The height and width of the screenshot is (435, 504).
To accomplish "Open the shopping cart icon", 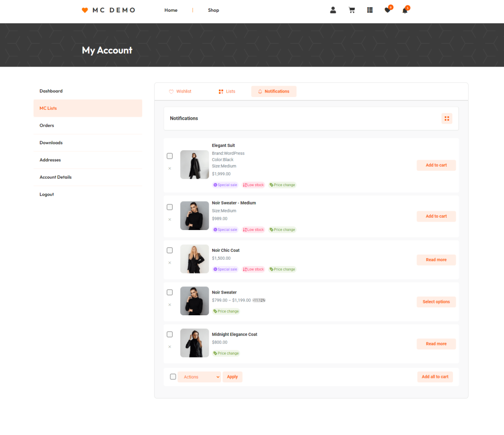I will (x=351, y=10).
